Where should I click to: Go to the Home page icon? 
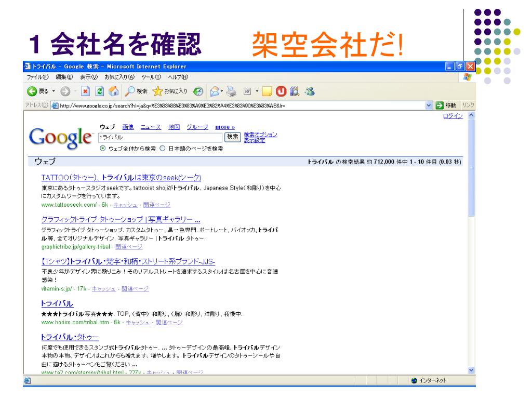point(114,91)
